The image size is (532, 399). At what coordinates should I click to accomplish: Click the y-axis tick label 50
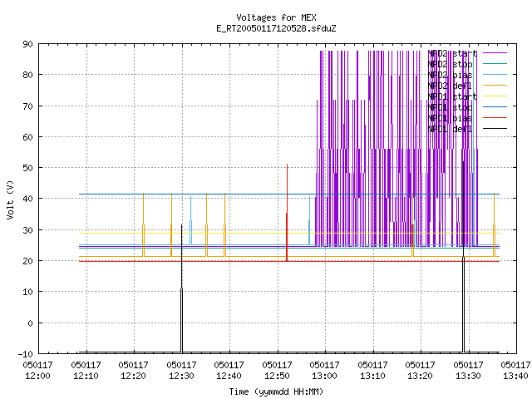coord(27,168)
